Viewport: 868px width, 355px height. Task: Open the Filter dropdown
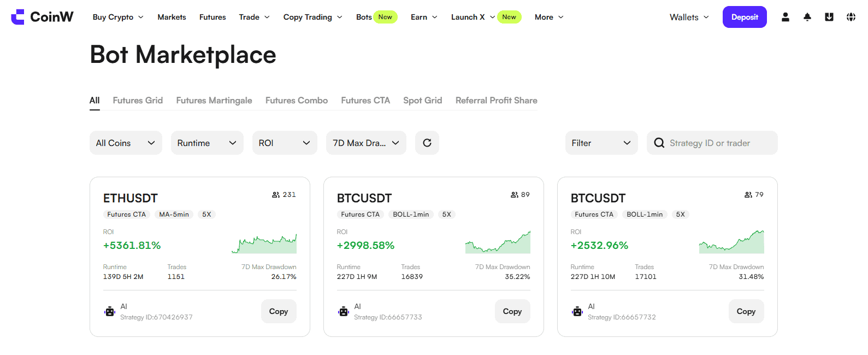(x=601, y=143)
